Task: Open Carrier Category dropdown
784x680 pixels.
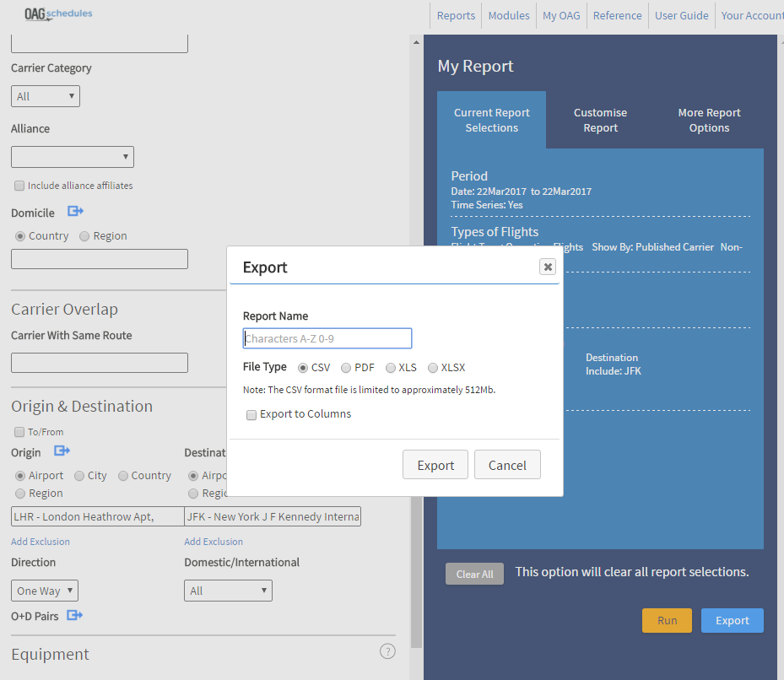Action: pos(46,96)
